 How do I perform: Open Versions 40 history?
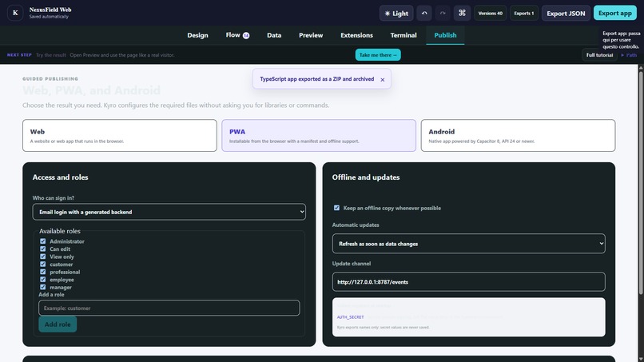[490, 13]
